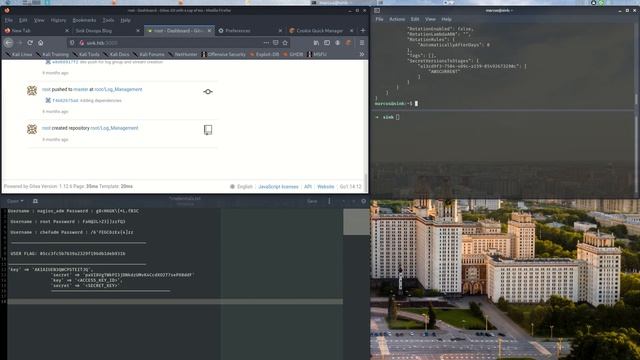Open text editor three-dot options menu

pos(329,201)
